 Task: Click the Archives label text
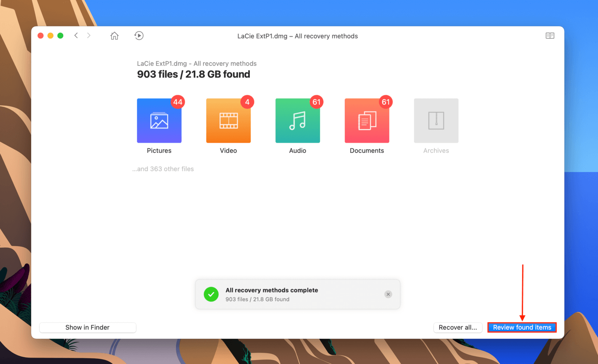pyautogui.click(x=436, y=151)
